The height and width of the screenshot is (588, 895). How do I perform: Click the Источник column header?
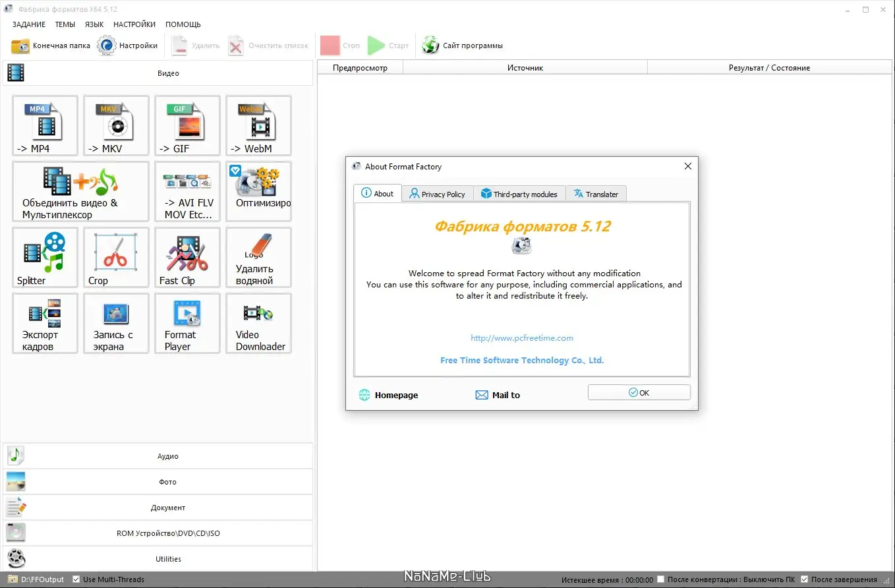(x=525, y=68)
